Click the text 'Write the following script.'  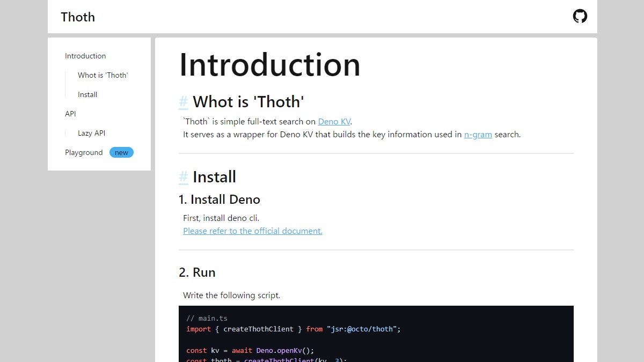coord(231,295)
